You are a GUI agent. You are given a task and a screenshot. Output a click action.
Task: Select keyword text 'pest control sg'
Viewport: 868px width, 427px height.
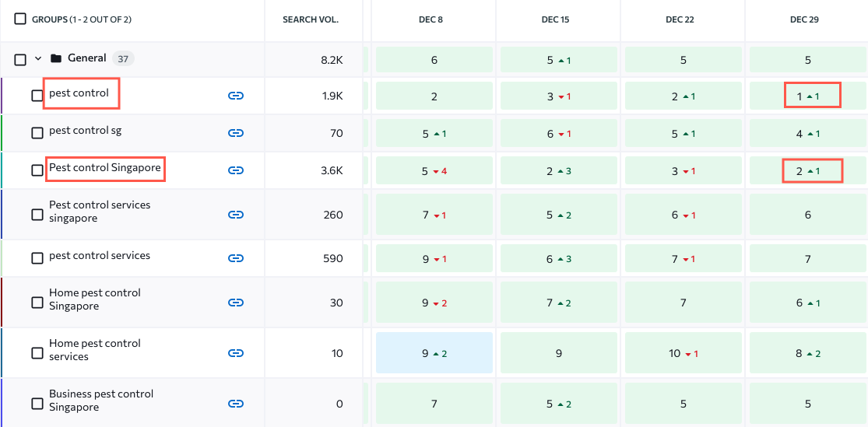(x=86, y=131)
